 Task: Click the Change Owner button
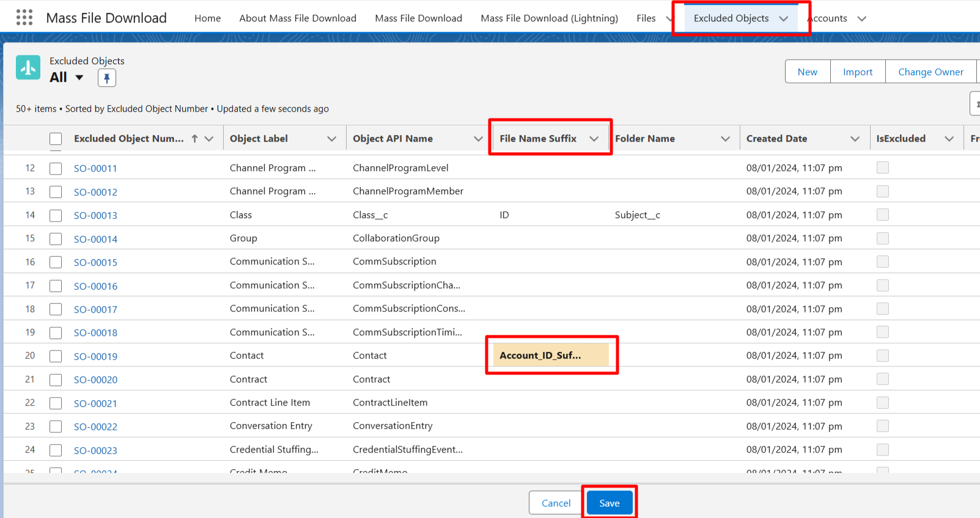930,71
